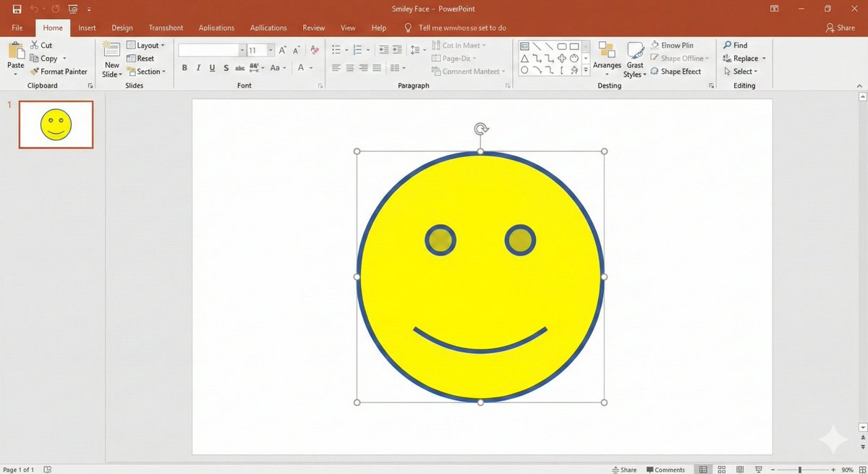The image size is (868, 474).
Task: Open the Design ribbon tab
Action: pos(122,27)
